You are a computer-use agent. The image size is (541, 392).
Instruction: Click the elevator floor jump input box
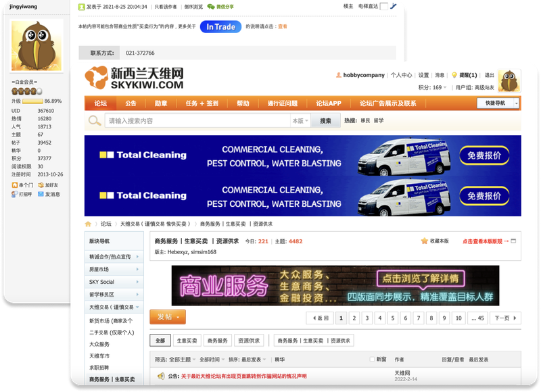tap(383, 6)
